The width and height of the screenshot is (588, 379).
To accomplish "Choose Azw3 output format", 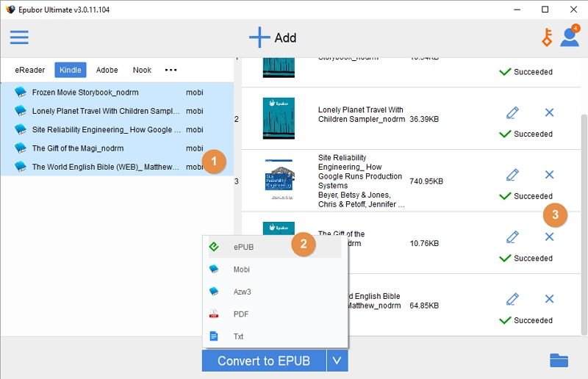I will tap(275, 292).
